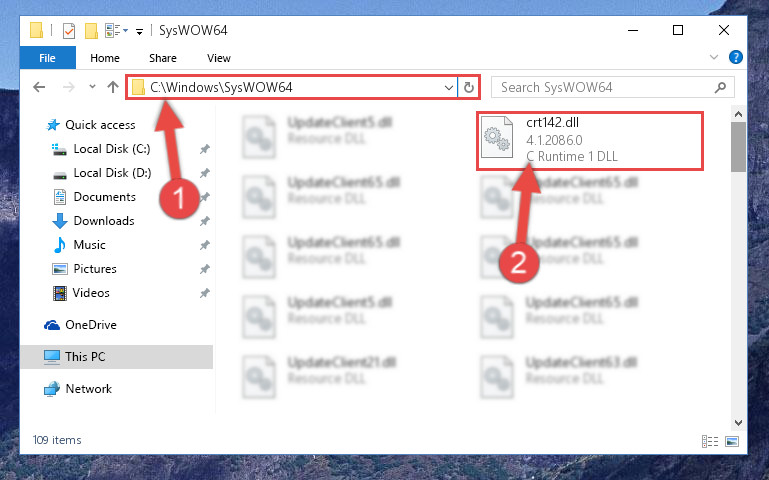Open recent locations dropdown arrow
Viewport: 769px width, 480px height.
pyautogui.click(x=92, y=87)
